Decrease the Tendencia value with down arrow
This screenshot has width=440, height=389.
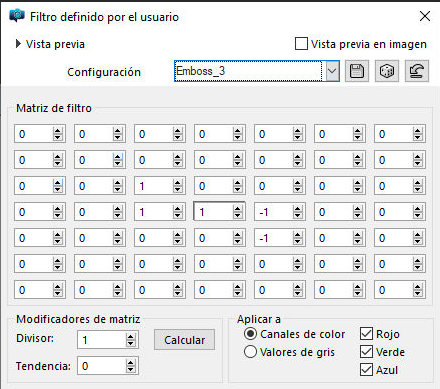[131, 369]
